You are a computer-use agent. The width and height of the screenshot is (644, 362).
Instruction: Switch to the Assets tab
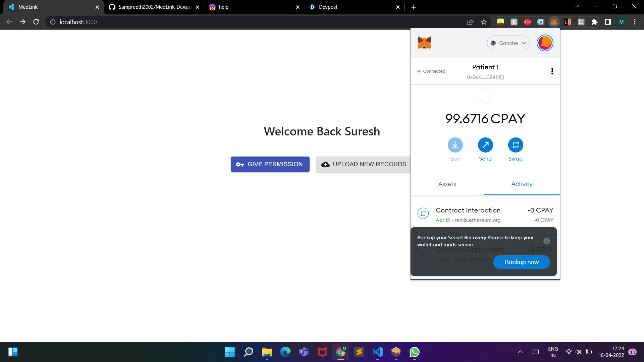pos(447,184)
